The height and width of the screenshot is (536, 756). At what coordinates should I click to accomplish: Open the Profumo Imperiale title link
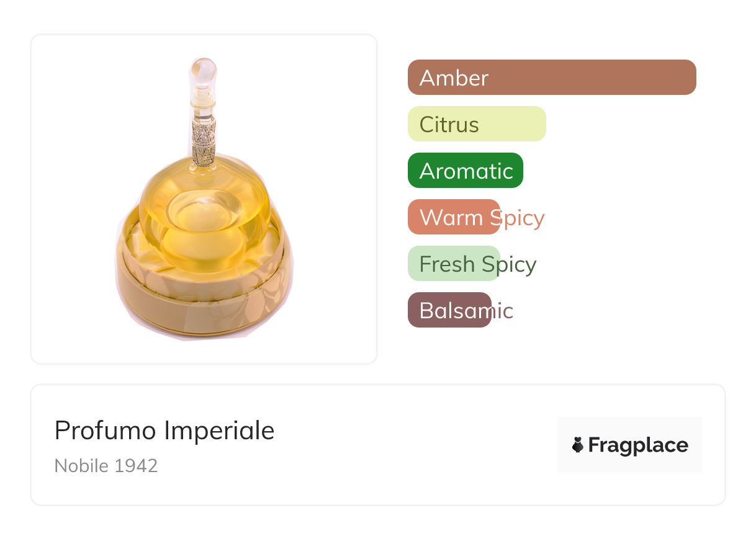point(164,431)
